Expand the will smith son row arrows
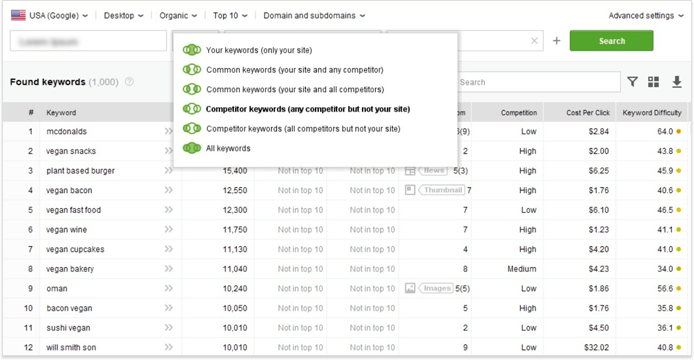694x360 pixels. click(x=168, y=348)
